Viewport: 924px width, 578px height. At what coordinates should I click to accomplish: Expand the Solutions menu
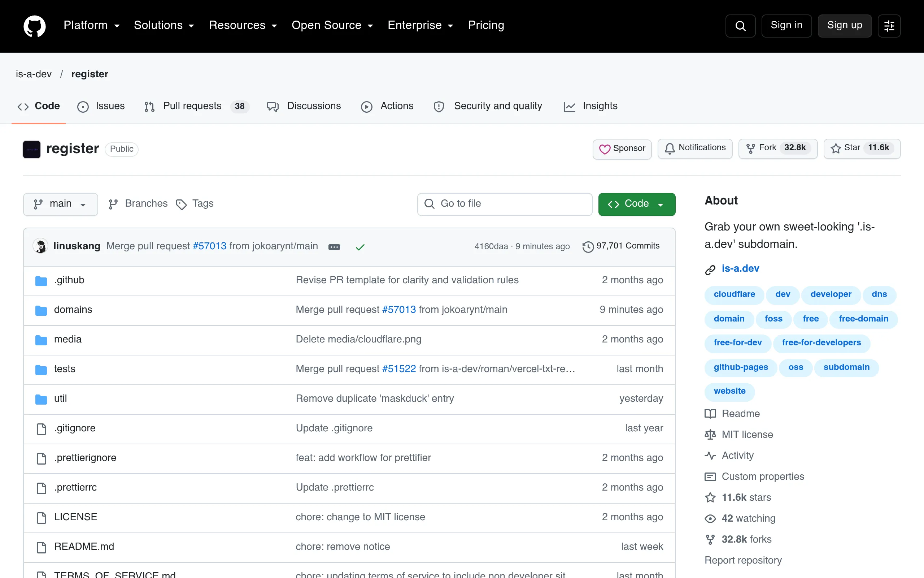[x=164, y=25]
